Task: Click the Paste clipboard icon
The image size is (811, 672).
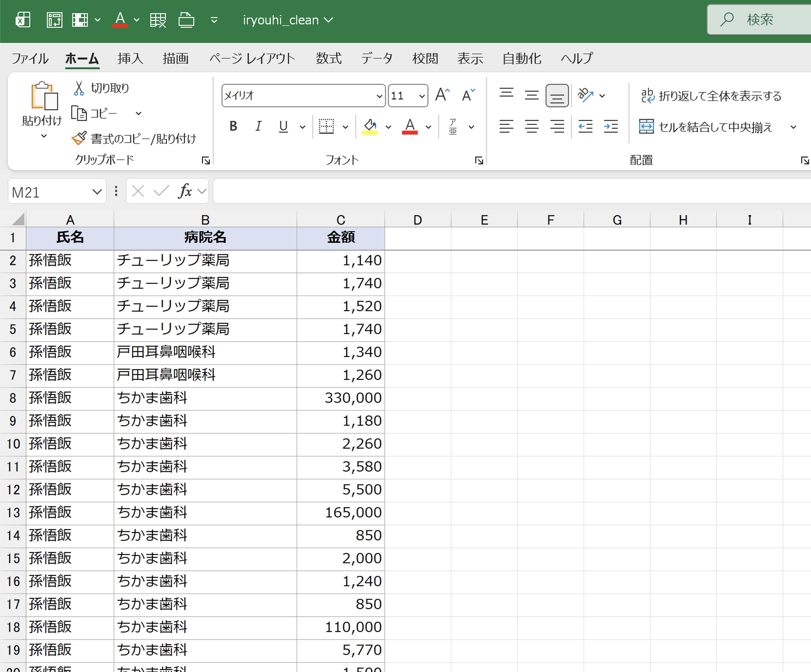Action: coord(44,96)
